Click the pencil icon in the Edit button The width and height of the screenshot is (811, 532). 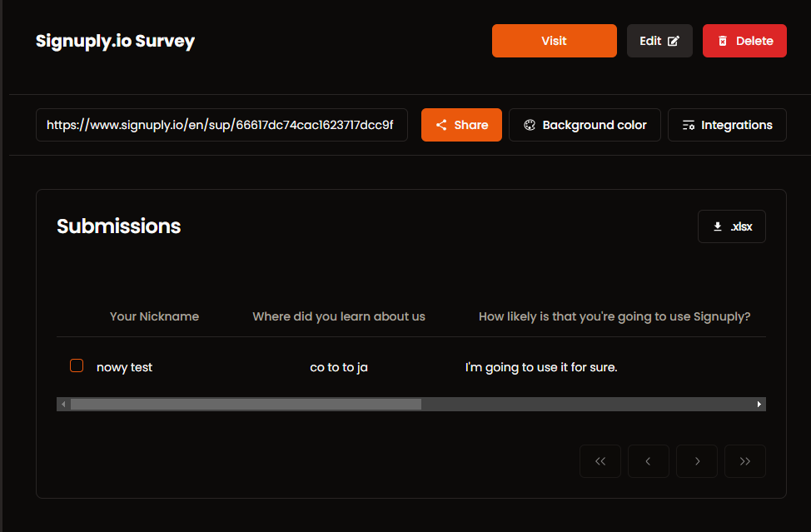point(674,41)
